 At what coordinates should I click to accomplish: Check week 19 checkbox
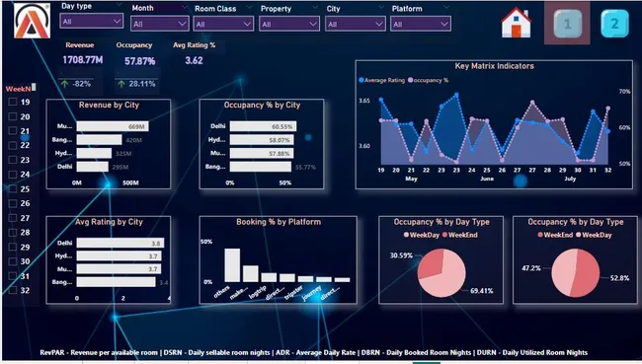pyautogui.click(x=13, y=102)
